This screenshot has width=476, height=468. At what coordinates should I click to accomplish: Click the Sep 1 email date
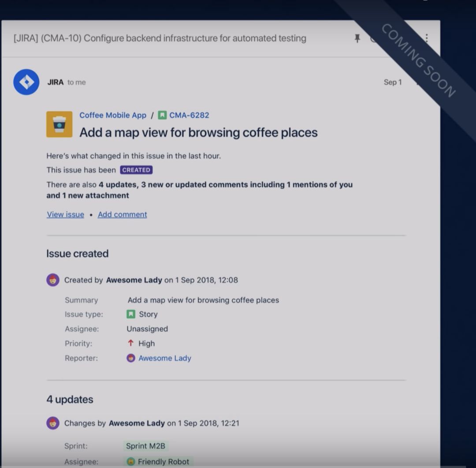coord(393,82)
